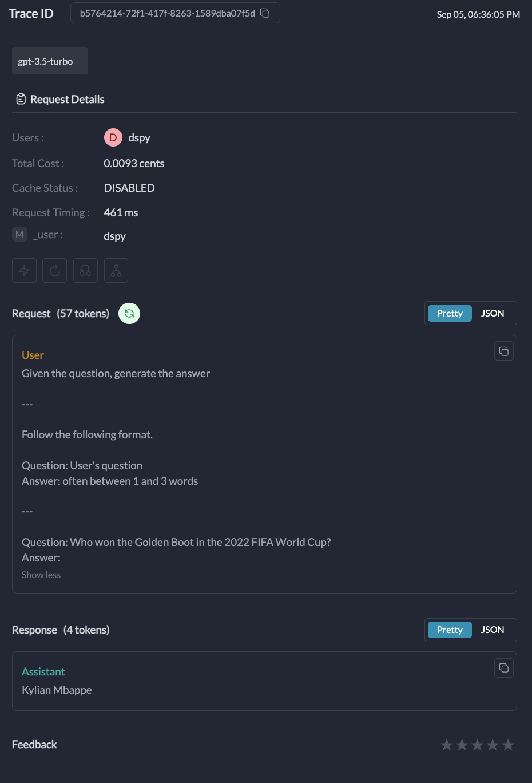Viewport: 532px width, 783px height.
Task: Click the green token refresh icon
Action: pyautogui.click(x=129, y=313)
